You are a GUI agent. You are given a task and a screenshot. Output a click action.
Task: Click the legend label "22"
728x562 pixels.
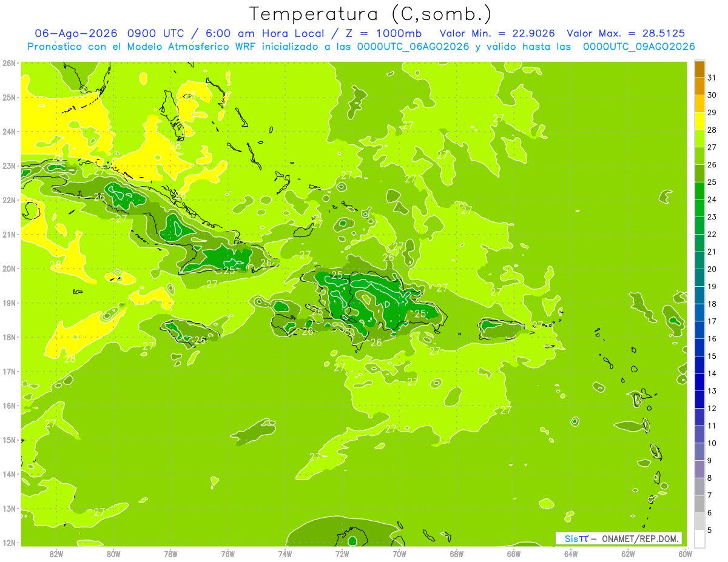coord(712,235)
